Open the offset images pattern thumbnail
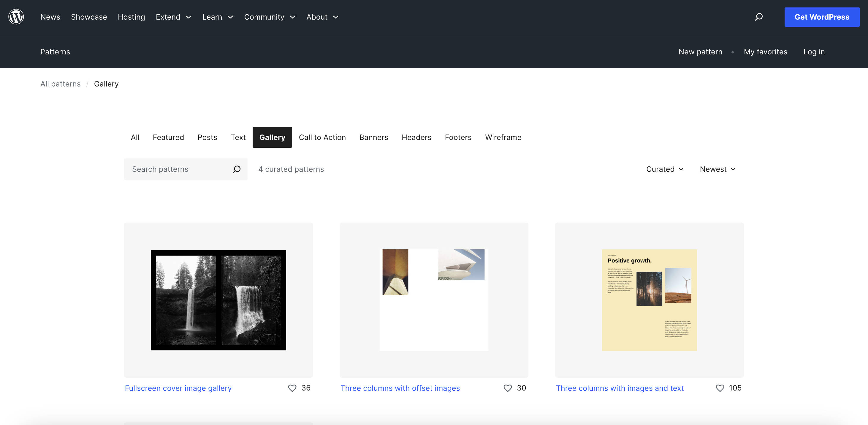 coord(434,300)
